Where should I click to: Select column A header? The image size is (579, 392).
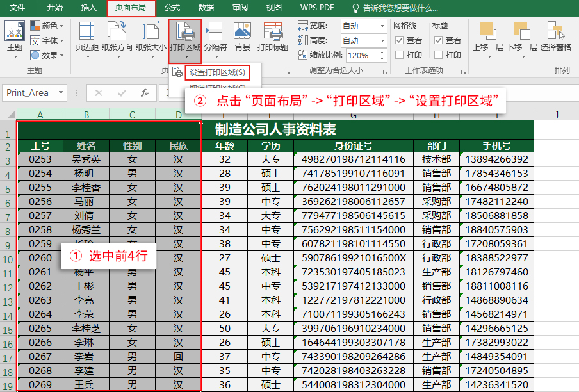[x=40, y=115]
